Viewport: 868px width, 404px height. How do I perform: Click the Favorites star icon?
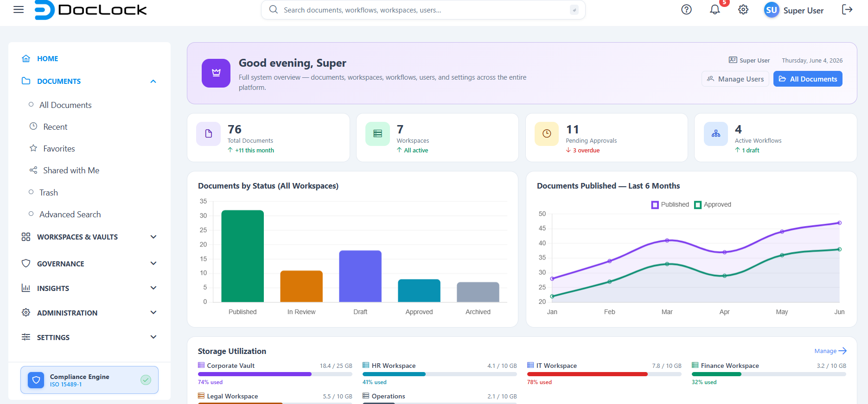[x=33, y=148]
